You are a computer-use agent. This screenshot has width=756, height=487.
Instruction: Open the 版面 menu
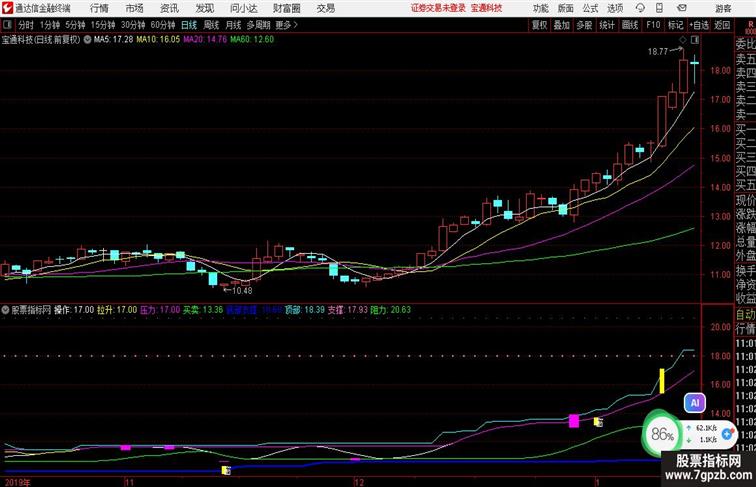(566, 8)
